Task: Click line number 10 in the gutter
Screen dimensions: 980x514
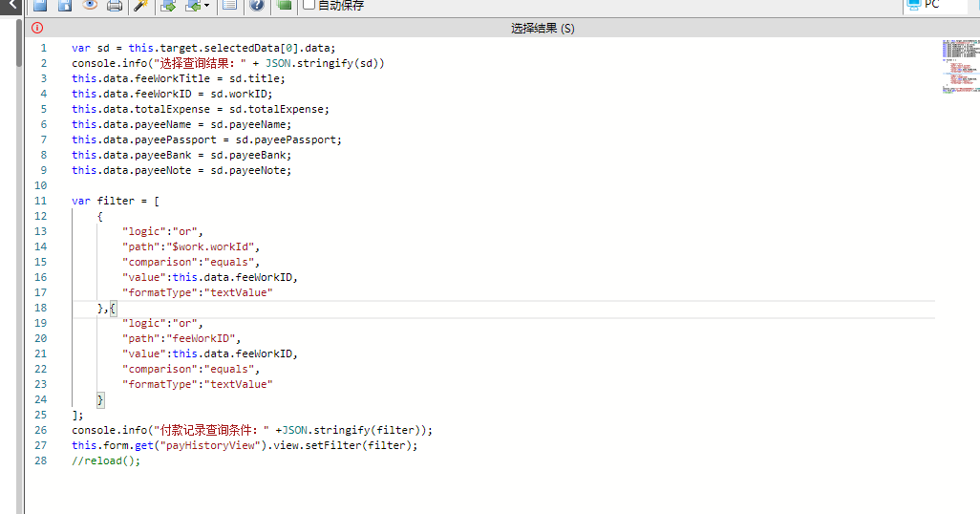Action: coord(41,185)
